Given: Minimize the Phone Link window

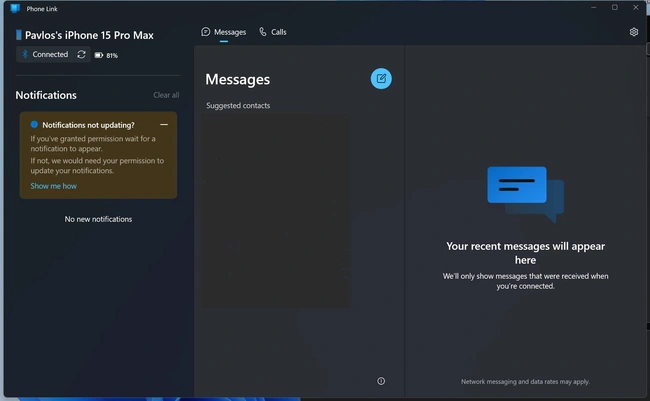Looking at the screenshot, I should 594,7.
